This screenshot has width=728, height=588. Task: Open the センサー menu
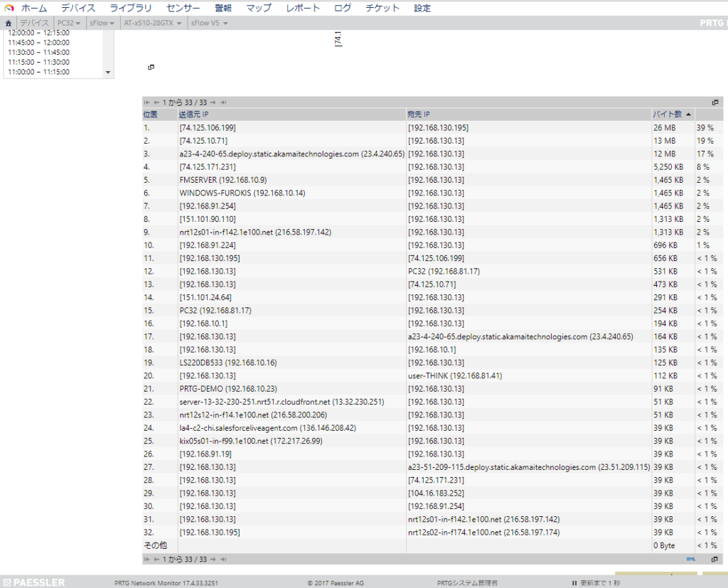coord(183,9)
